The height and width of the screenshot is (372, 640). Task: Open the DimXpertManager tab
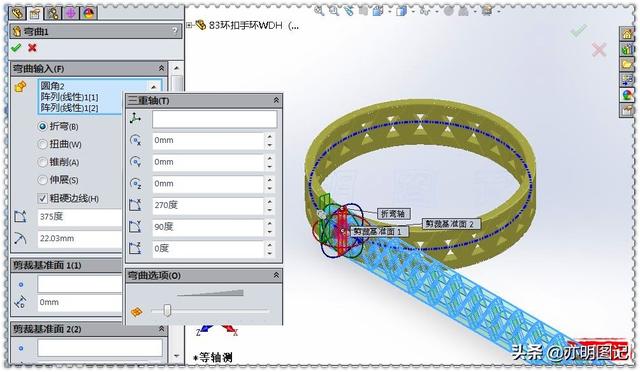[x=70, y=13]
